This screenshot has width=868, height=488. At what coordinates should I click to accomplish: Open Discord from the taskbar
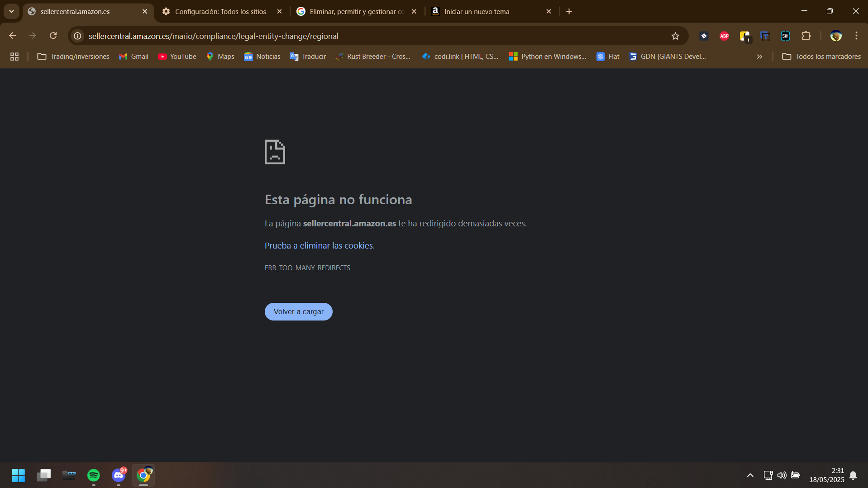119,475
